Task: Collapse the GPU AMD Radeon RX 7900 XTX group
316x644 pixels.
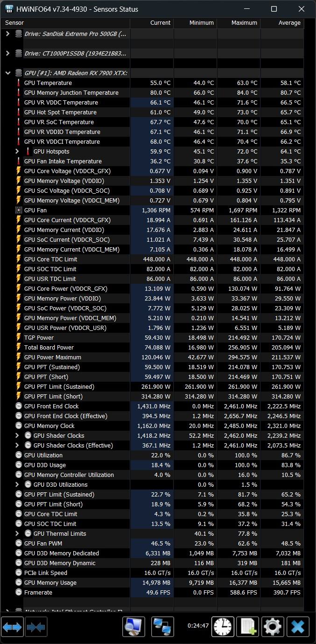Action: click(x=7, y=73)
